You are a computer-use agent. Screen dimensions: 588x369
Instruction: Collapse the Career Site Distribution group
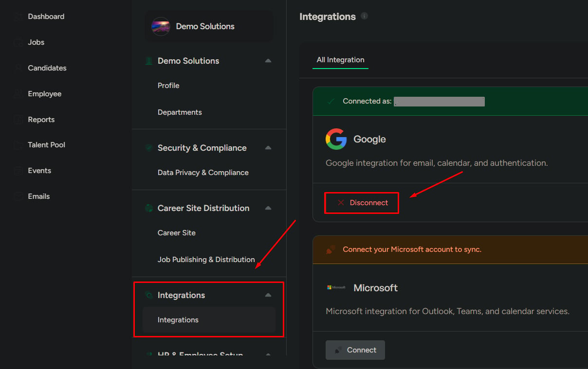(268, 208)
